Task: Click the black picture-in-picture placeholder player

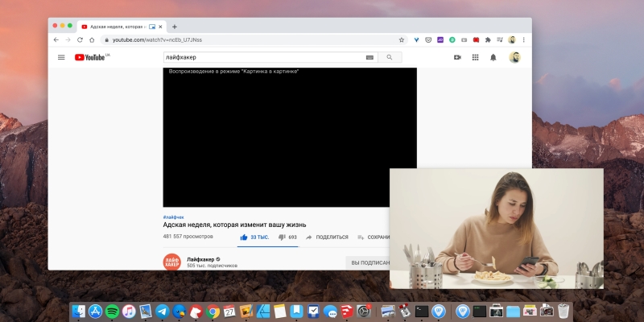Action: [290, 137]
